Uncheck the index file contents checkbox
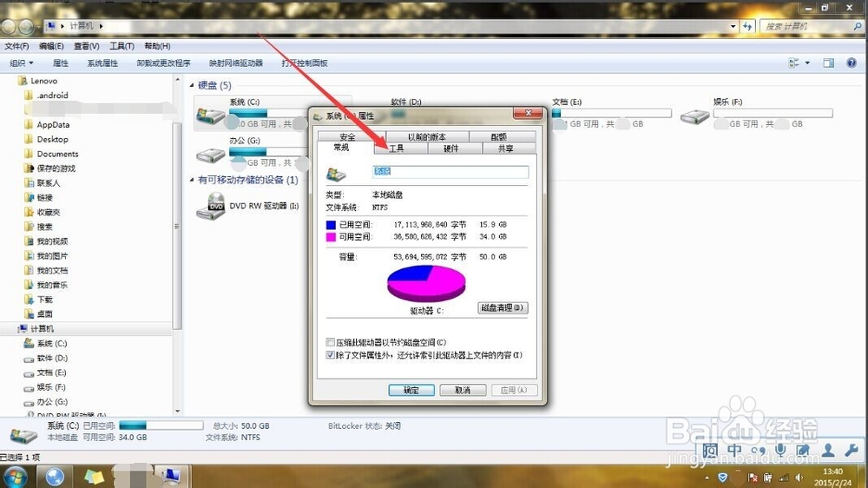The image size is (868, 488). [331, 355]
